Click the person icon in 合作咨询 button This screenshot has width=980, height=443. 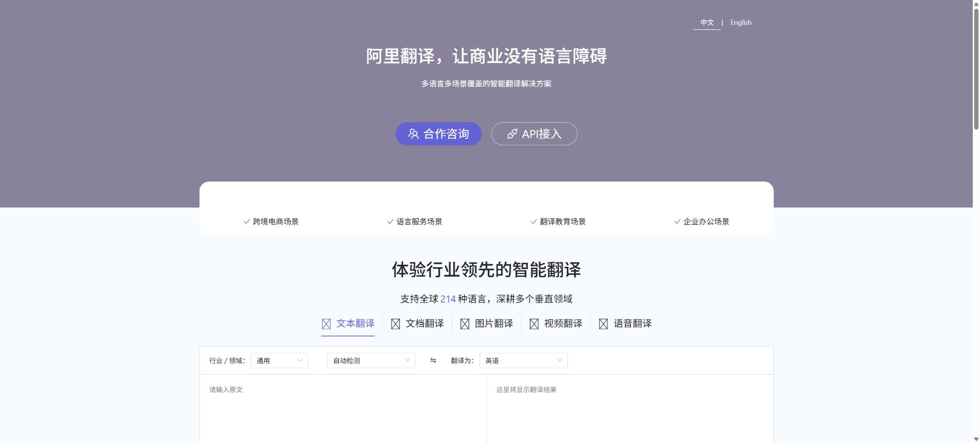pyautogui.click(x=413, y=134)
